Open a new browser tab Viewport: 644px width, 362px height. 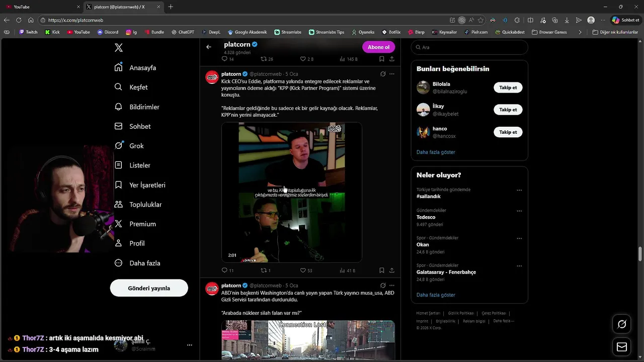pyautogui.click(x=171, y=7)
